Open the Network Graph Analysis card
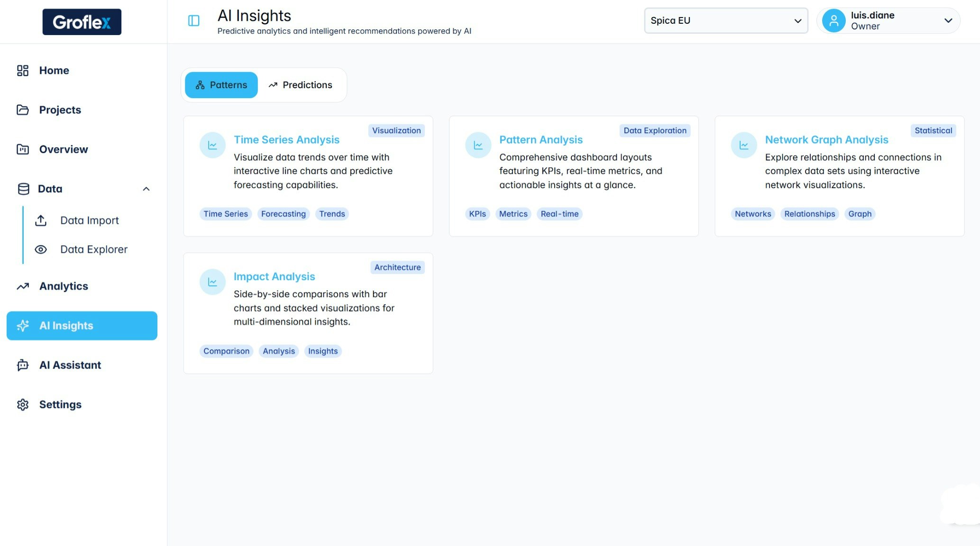Viewport: 980px width, 546px height. 826,139
